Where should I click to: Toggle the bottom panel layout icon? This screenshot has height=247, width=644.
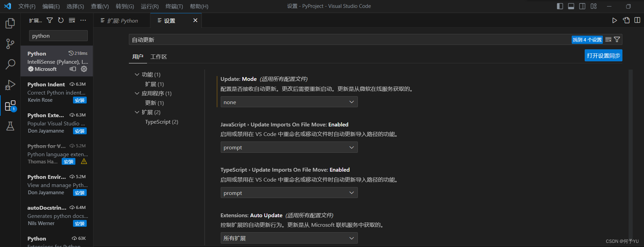[x=571, y=6]
